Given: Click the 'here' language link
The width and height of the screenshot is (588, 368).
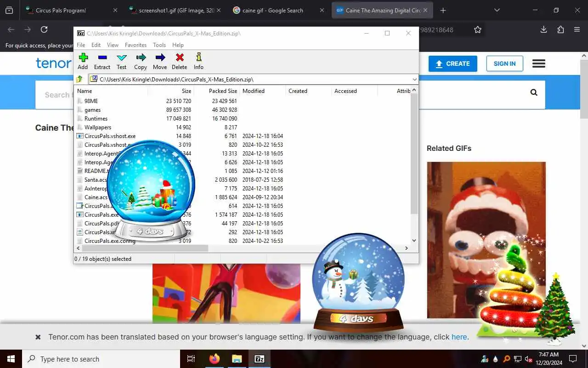Looking at the screenshot, I should [x=459, y=337].
